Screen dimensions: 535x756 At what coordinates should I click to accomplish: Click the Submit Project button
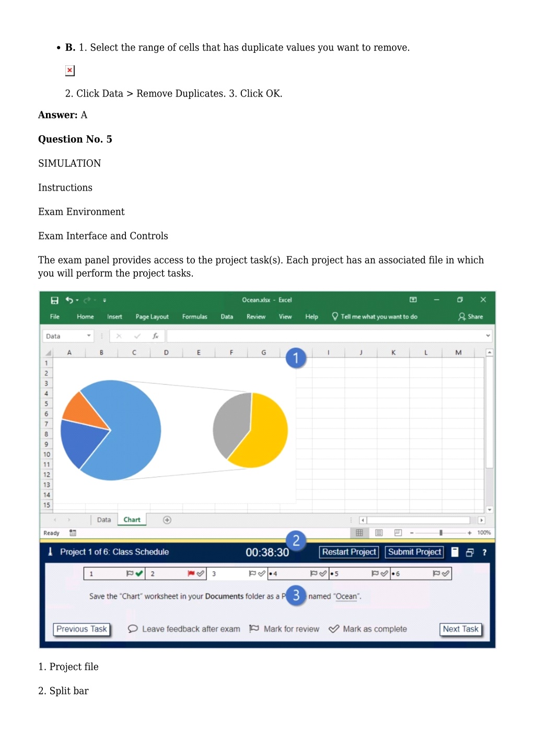[x=415, y=552]
